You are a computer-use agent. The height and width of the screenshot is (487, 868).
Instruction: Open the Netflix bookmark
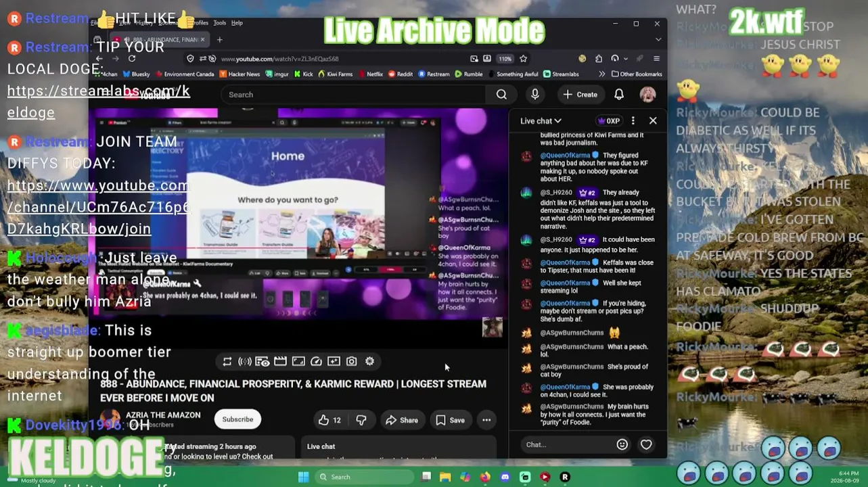[x=370, y=74]
